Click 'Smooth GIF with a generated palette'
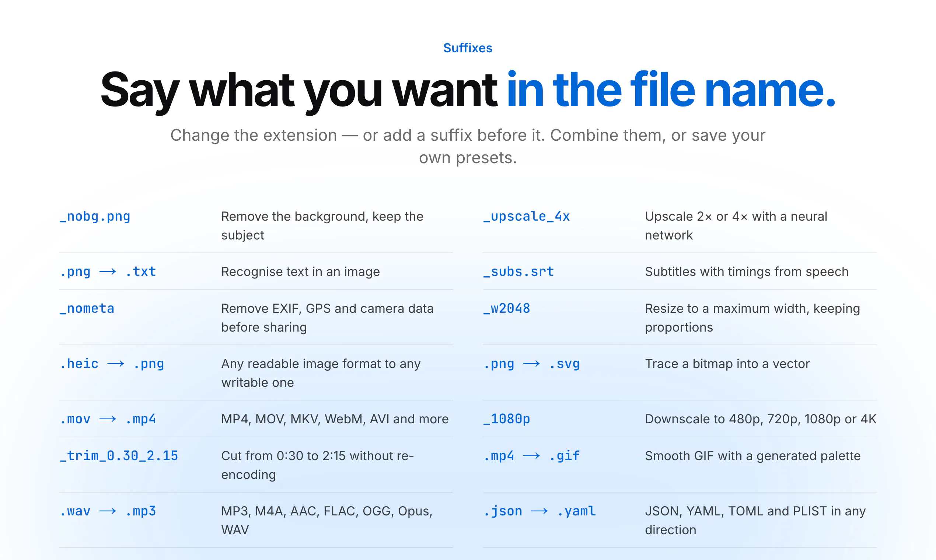This screenshot has height=560, width=936. click(x=752, y=456)
